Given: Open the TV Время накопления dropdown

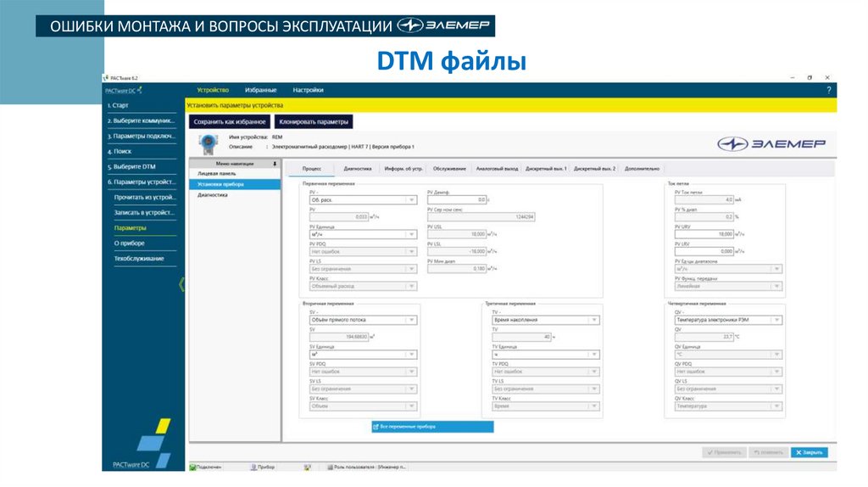Looking at the screenshot, I should [594, 320].
